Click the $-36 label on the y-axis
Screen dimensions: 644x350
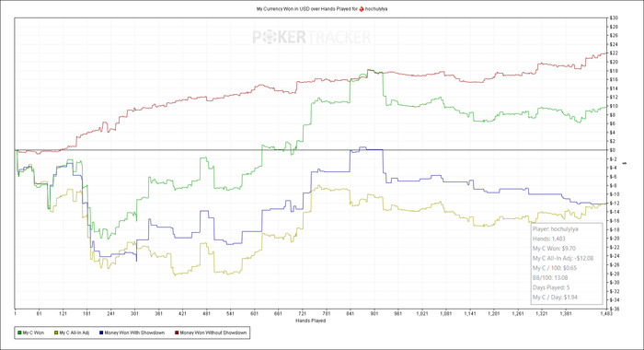pyautogui.click(x=614, y=309)
